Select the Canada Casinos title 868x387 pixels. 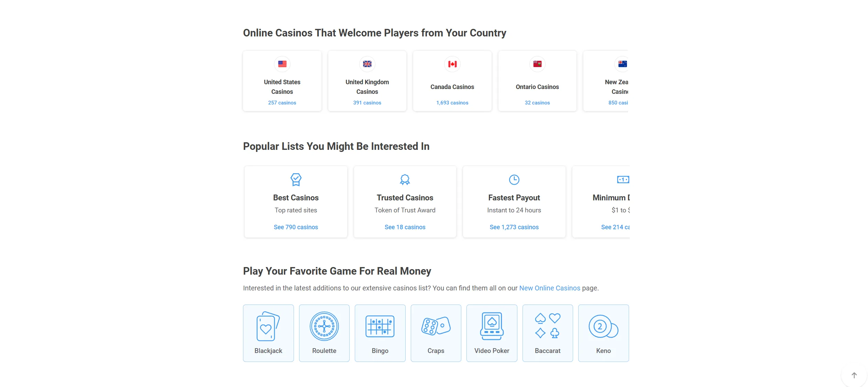(x=452, y=87)
